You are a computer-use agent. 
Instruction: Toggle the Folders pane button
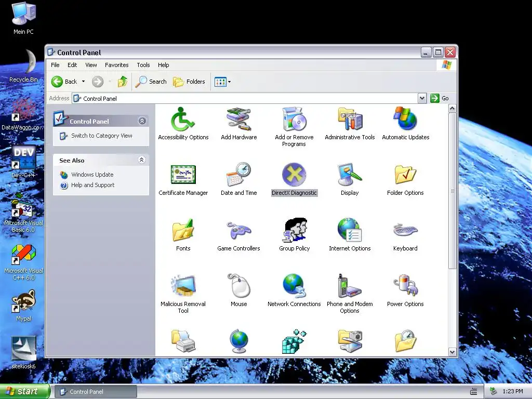(x=189, y=82)
